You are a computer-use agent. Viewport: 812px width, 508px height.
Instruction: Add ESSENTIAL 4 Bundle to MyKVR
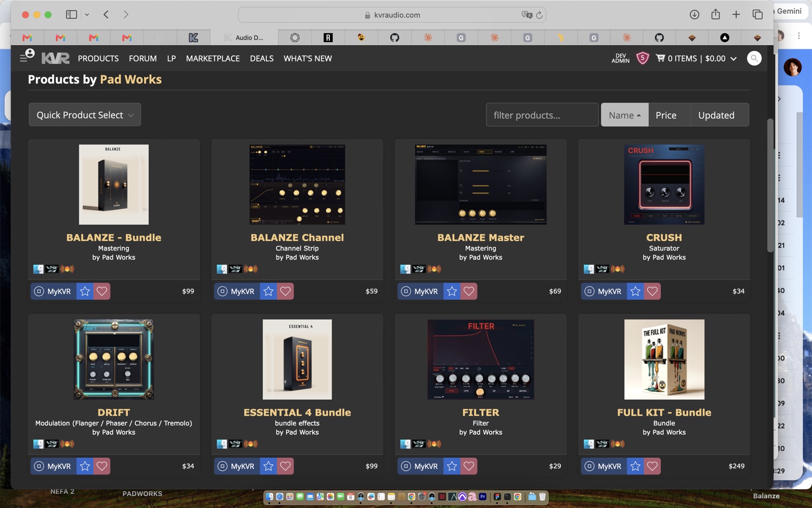coord(237,466)
